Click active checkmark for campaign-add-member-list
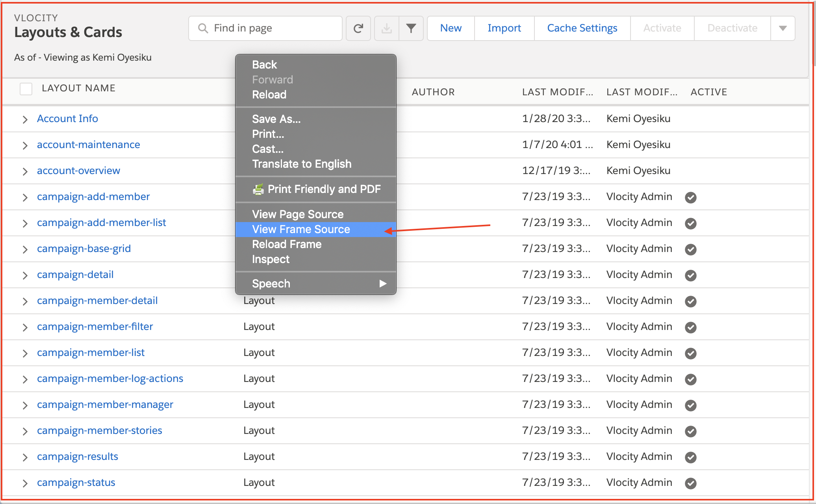This screenshot has height=504, width=816. [x=691, y=223]
